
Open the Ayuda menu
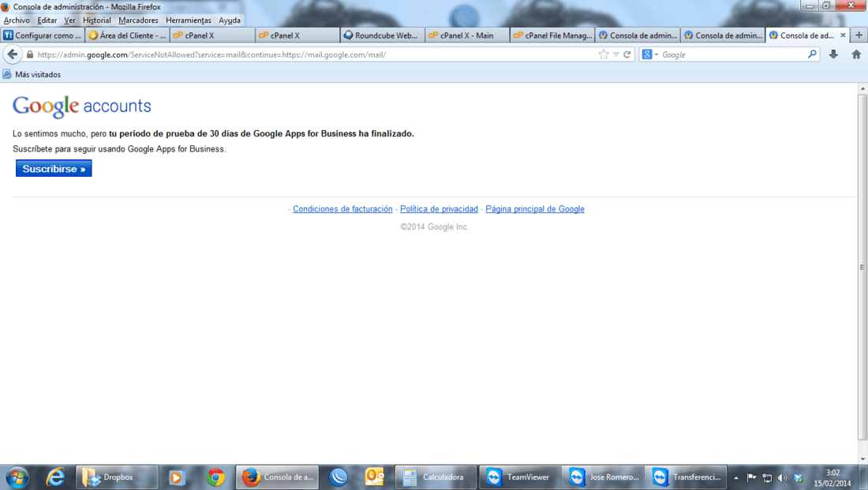pos(229,20)
